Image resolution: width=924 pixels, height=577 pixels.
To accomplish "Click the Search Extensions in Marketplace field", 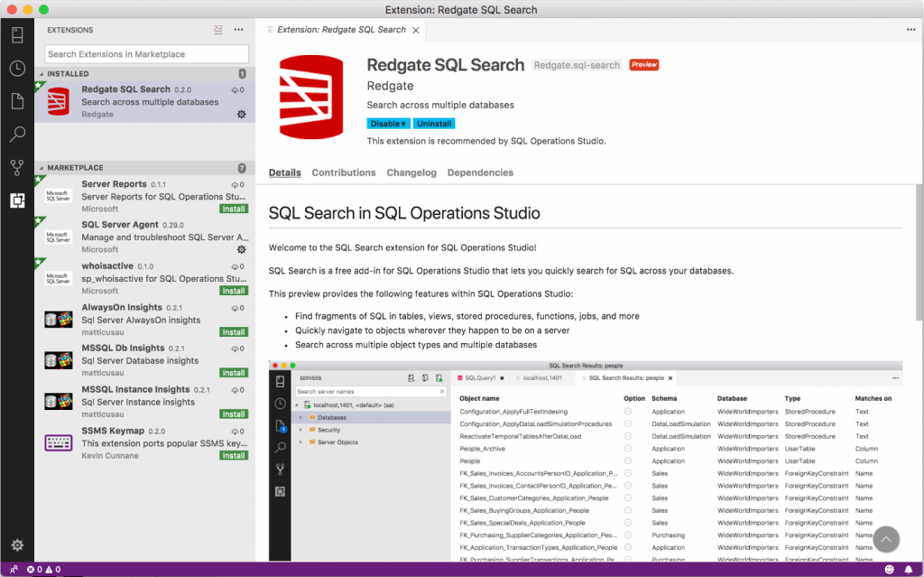I will [146, 54].
